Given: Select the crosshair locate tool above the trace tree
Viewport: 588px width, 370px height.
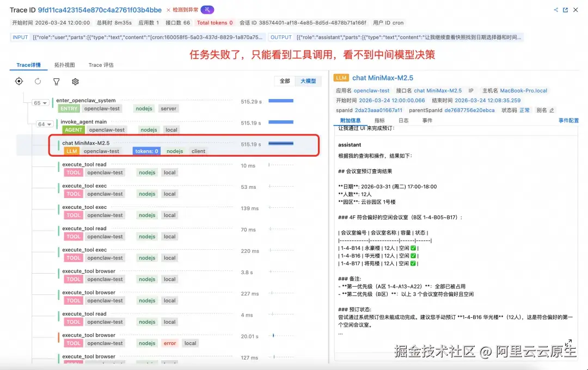Looking at the screenshot, I should (x=19, y=81).
